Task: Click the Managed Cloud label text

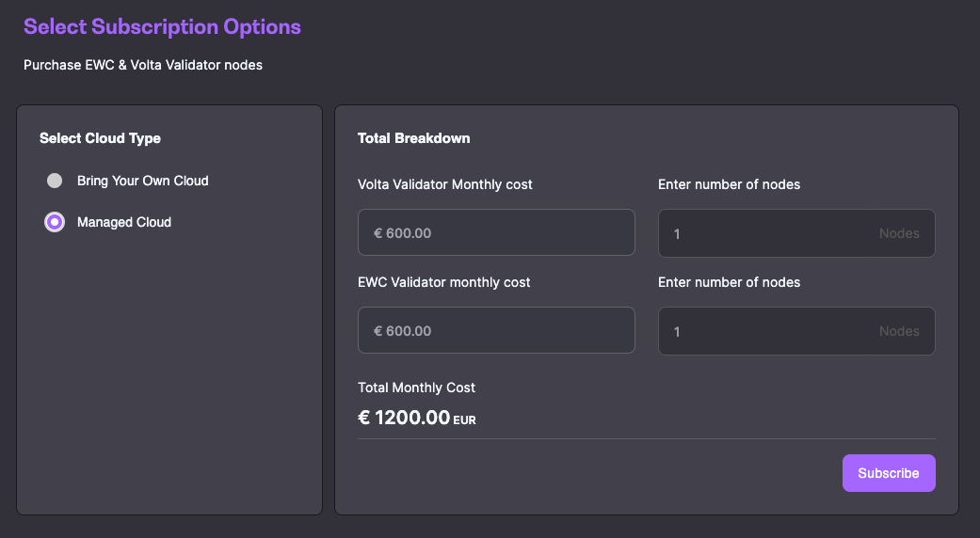Action: click(124, 223)
